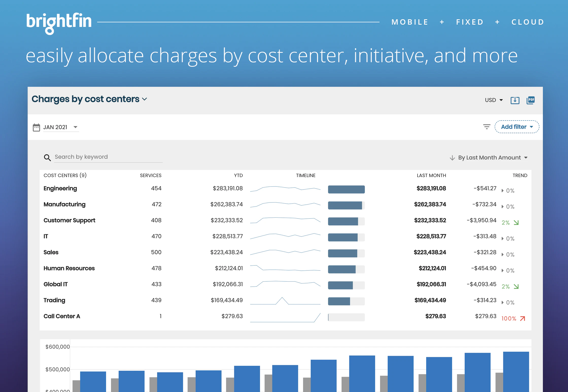This screenshot has height=392, width=568.
Task: Click the usage progress bar for Sales
Action: click(346, 253)
